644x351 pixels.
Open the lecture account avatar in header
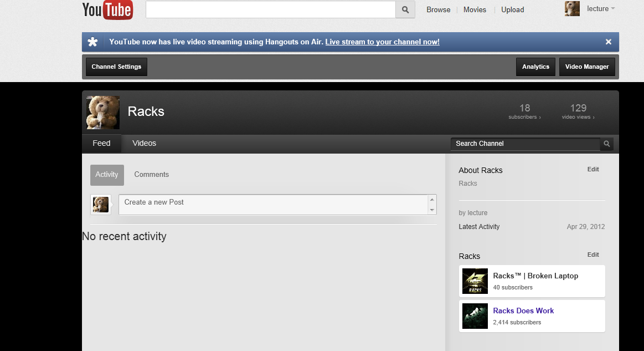point(572,9)
